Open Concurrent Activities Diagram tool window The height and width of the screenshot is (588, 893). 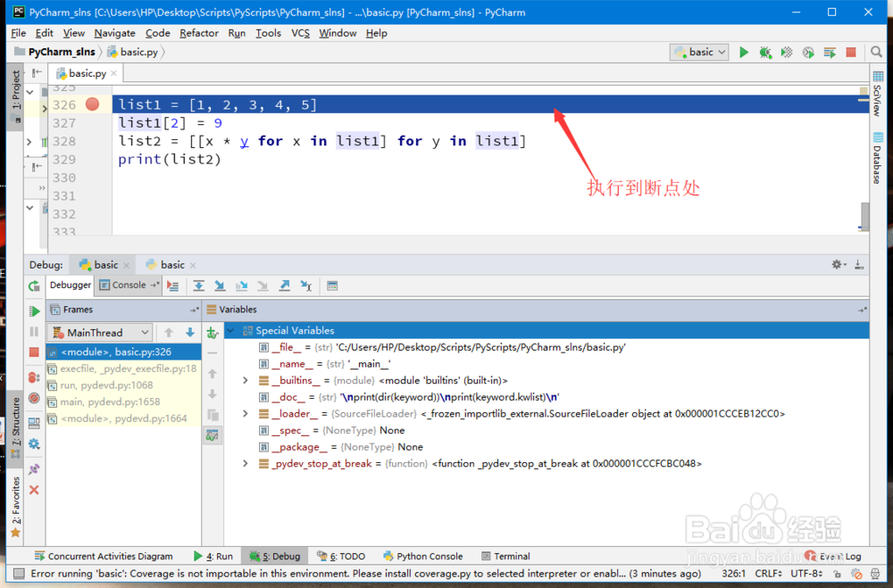click(x=104, y=556)
